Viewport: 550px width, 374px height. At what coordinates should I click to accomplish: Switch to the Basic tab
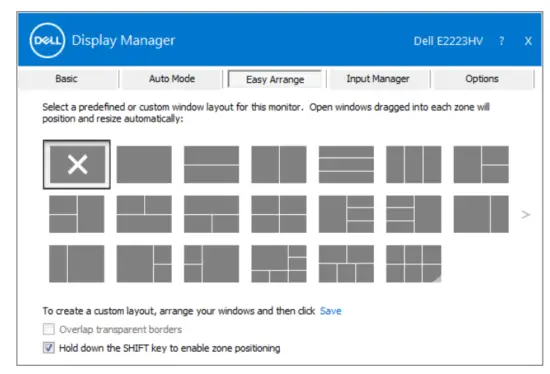click(67, 79)
